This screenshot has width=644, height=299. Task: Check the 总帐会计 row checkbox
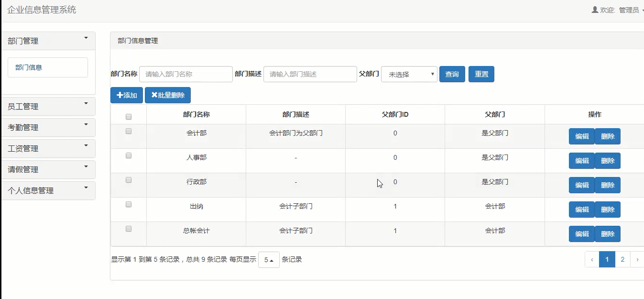(x=129, y=229)
